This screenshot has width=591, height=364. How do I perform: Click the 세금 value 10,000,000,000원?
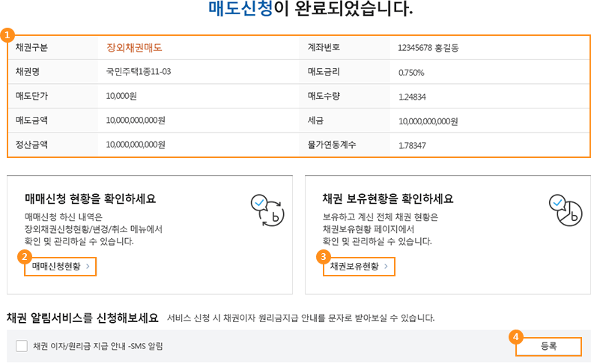pyautogui.click(x=428, y=122)
